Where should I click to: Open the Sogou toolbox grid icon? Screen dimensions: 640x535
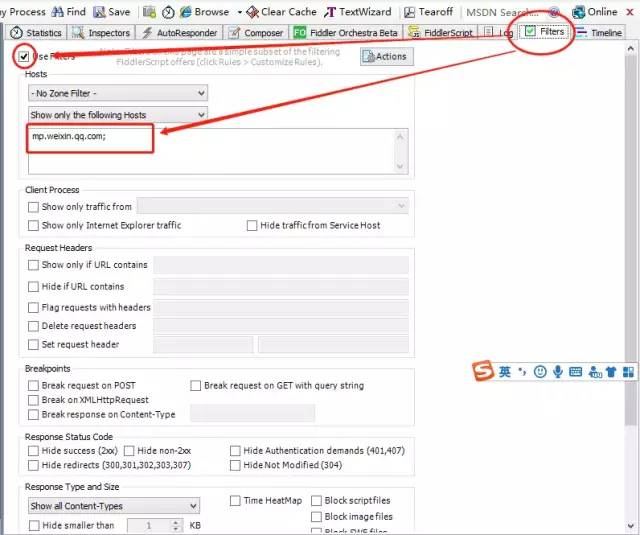(629, 372)
